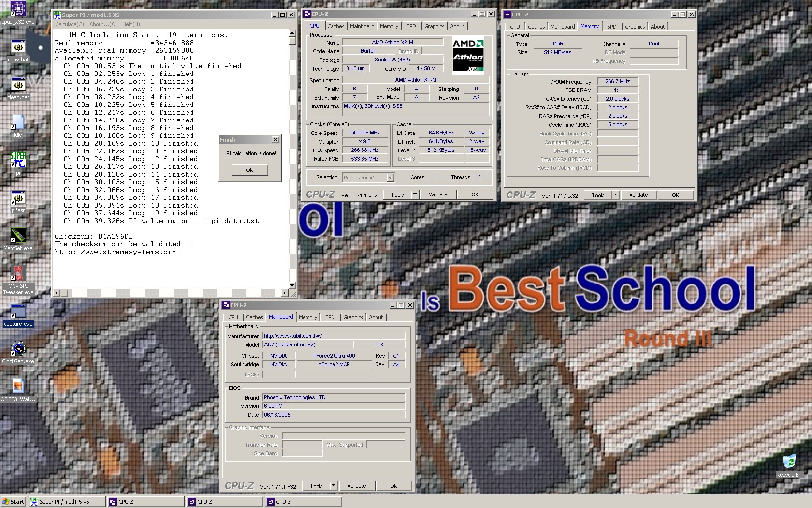Open Tools dropdown arrow in CPU window
This screenshot has width=812, height=508.
click(414, 194)
